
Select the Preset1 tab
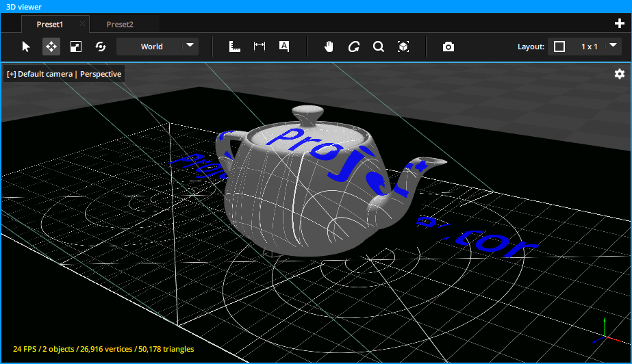[49, 24]
